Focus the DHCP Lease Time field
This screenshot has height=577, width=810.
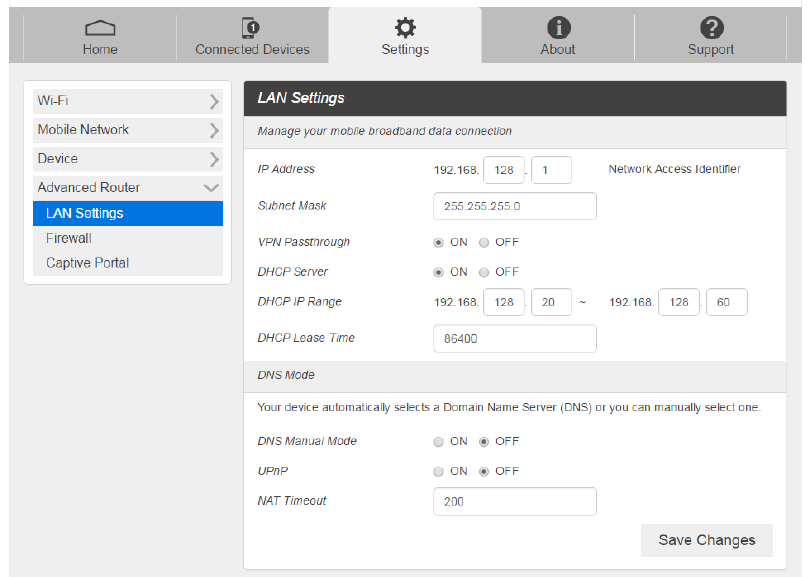pyautogui.click(x=514, y=338)
